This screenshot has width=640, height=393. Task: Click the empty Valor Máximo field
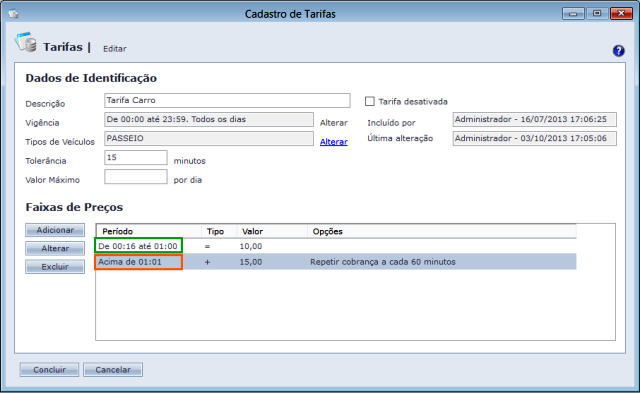(136, 177)
